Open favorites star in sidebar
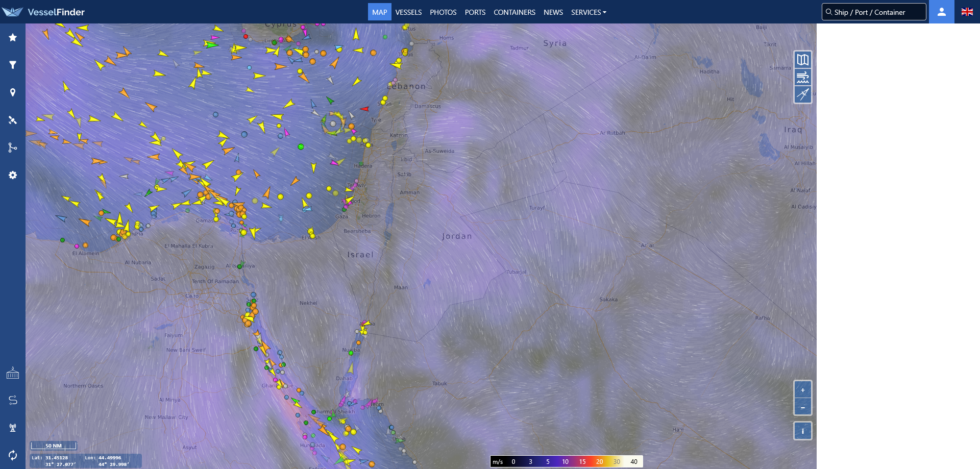Viewport: 980px width, 469px height. [x=13, y=37]
